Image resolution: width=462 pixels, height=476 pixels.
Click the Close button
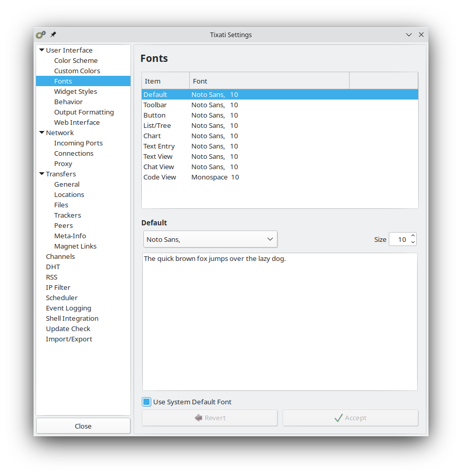click(83, 426)
